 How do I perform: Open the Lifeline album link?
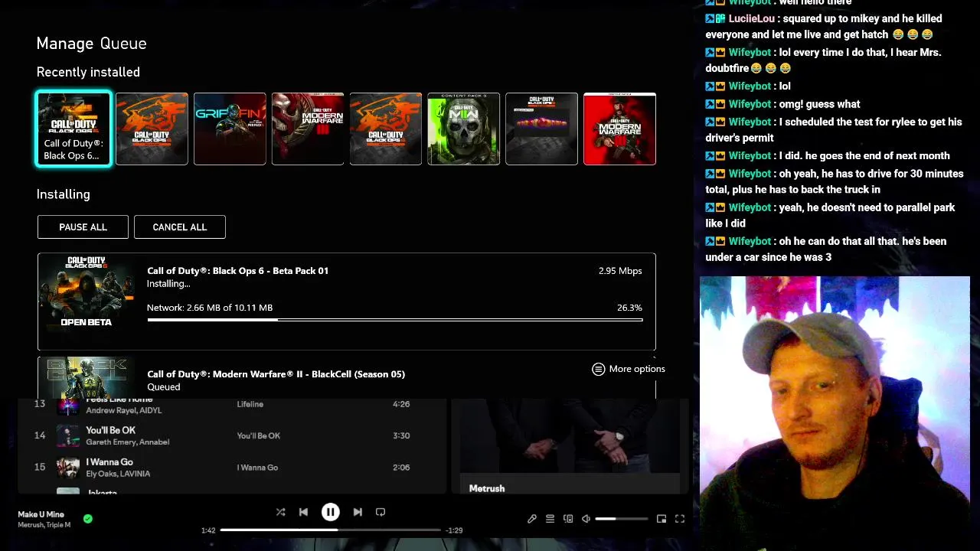click(250, 404)
